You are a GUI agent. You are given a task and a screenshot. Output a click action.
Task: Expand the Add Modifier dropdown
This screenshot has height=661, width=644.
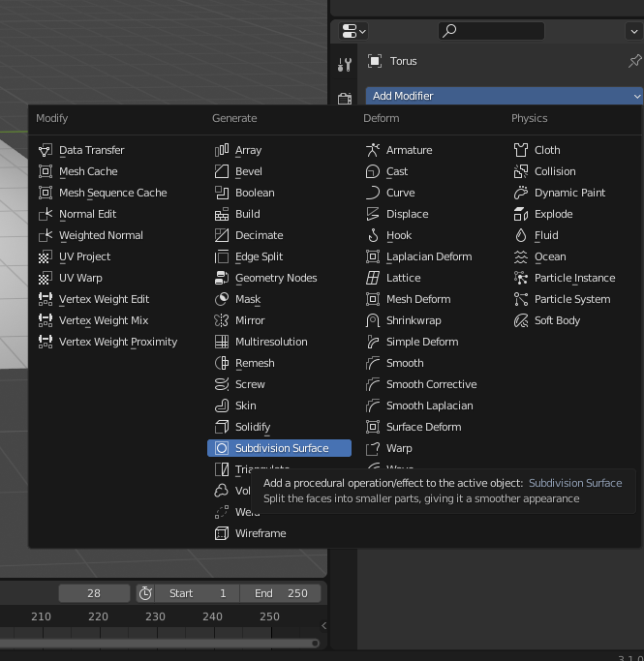tap(504, 96)
